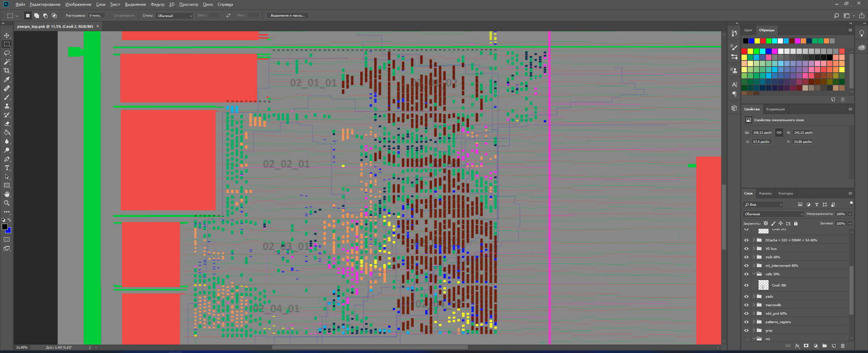The height and width of the screenshot is (353, 868).
Task: Select the Eraser tool
Action: pos(7,124)
